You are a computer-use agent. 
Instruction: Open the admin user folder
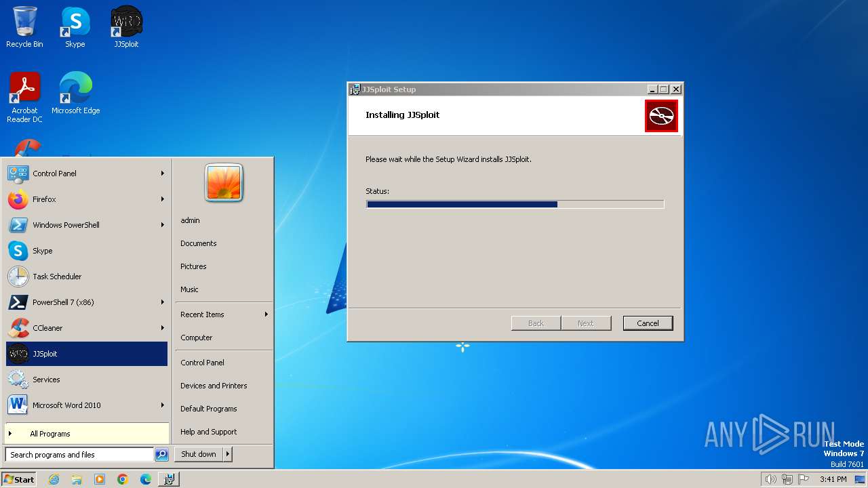coord(190,220)
